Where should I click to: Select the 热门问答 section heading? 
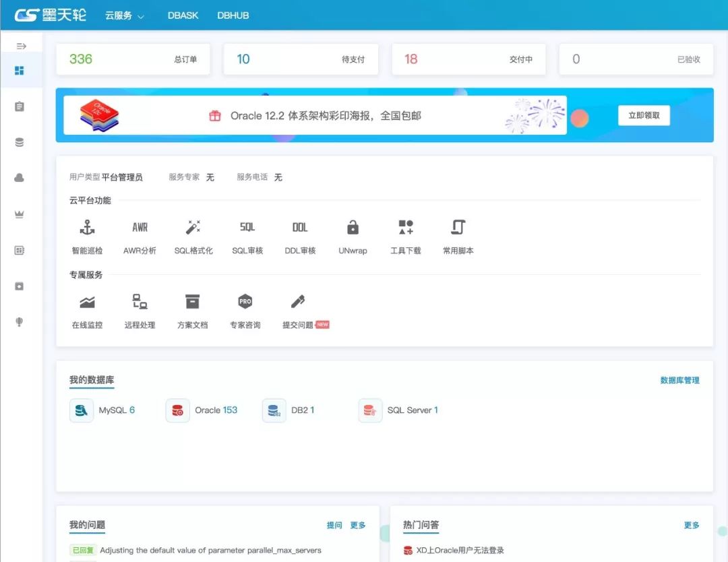tap(421, 525)
